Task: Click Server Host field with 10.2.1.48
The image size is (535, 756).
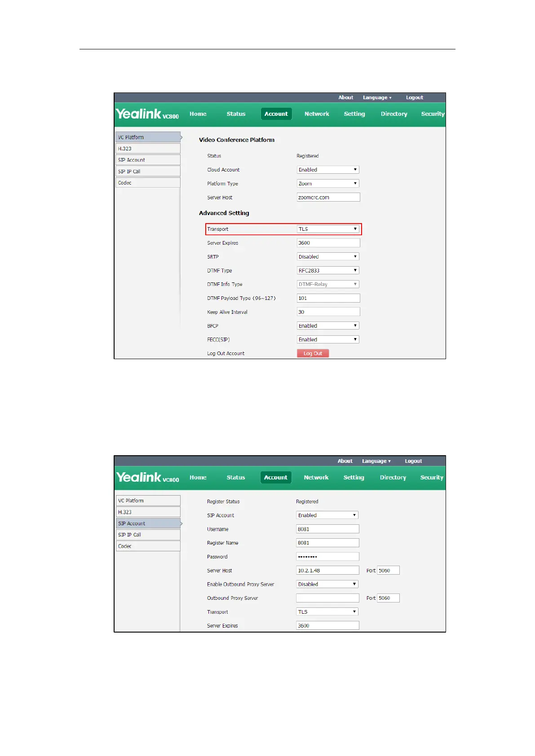Action: pyautogui.click(x=327, y=571)
